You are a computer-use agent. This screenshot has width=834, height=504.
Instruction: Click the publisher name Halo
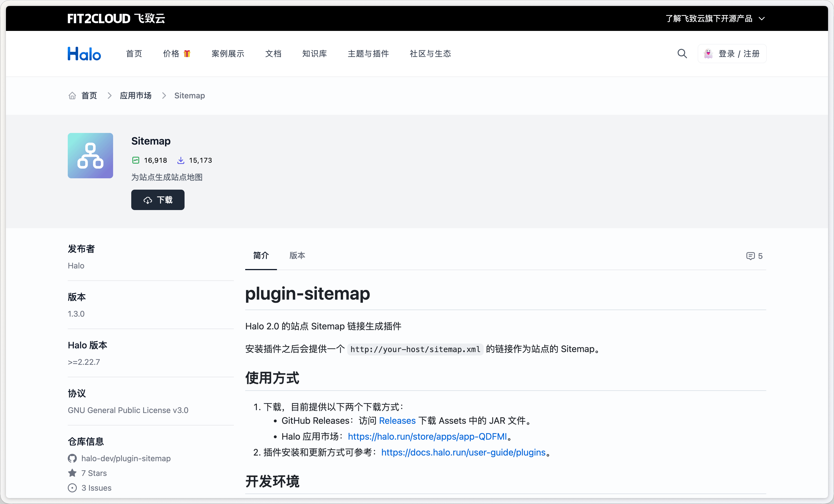tap(76, 265)
